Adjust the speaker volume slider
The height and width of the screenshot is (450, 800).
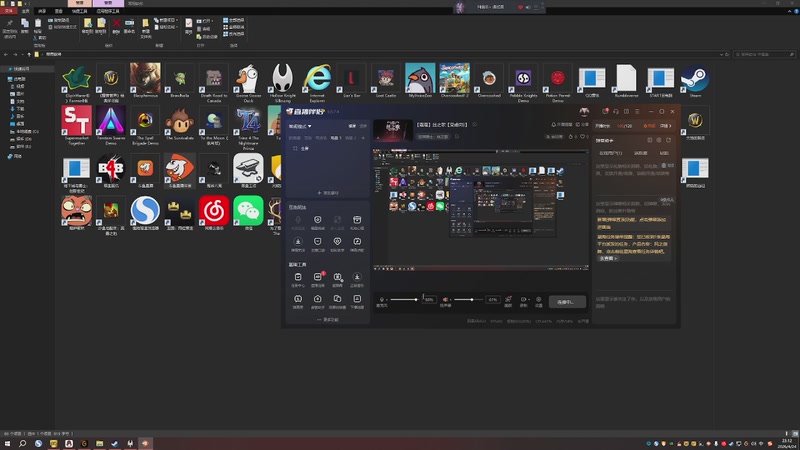468,299
